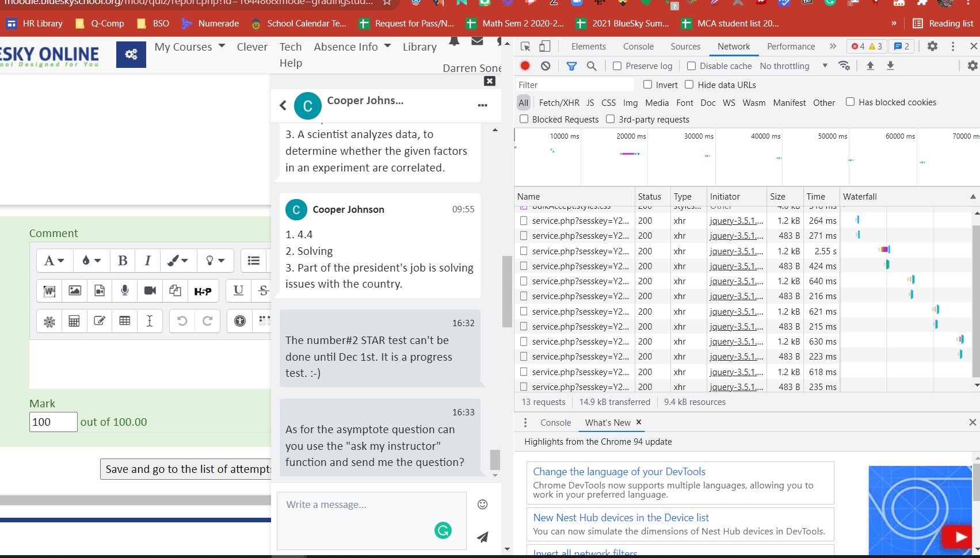Viewport: 980px width, 558px height.
Task: Toggle Invert filter checkbox
Action: (647, 85)
